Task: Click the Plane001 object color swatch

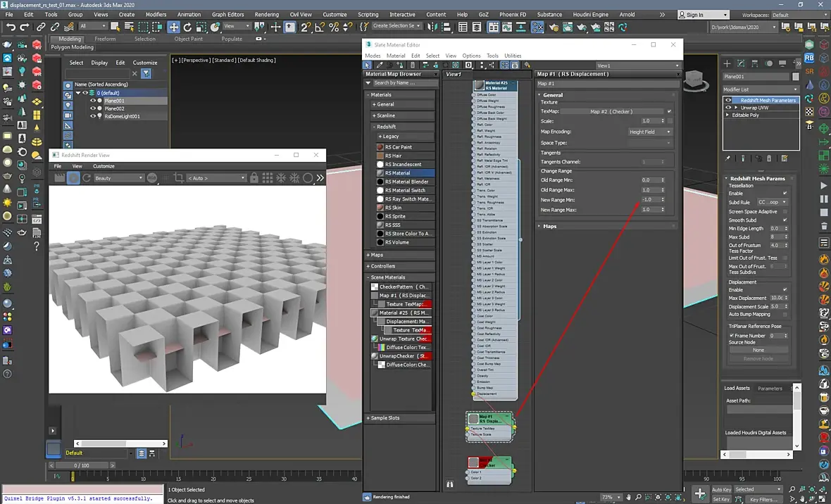Action: point(796,76)
